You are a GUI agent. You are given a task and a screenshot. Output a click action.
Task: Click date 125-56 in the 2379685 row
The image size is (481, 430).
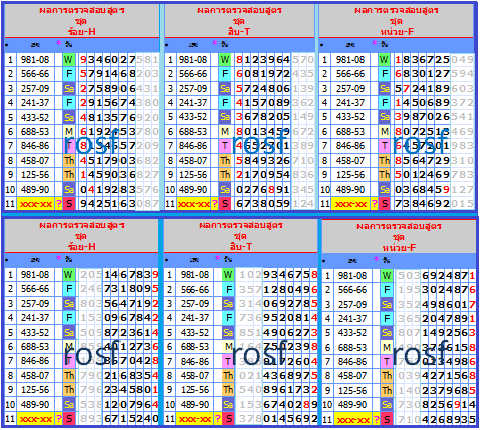(352, 391)
